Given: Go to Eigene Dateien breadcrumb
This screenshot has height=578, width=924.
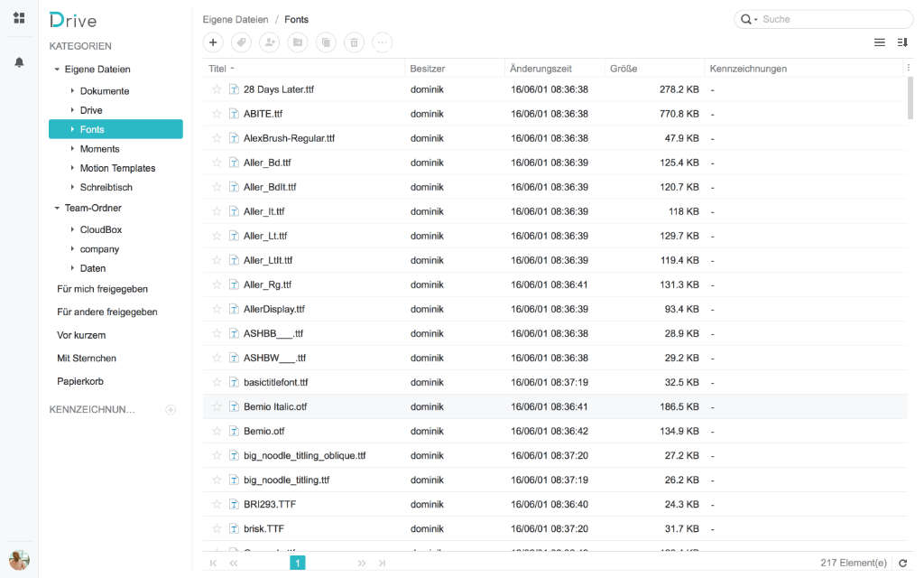Looking at the screenshot, I should (x=236, y=20).
